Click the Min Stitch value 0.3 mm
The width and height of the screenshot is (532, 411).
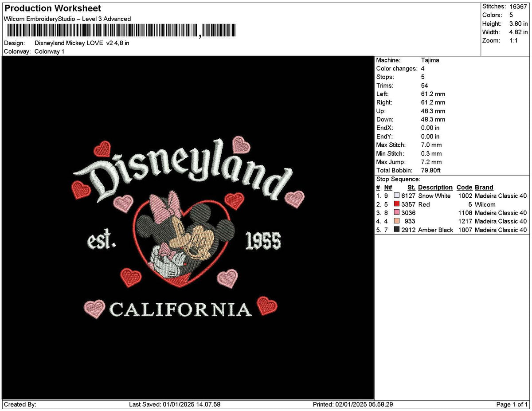[x=431, y=153]
